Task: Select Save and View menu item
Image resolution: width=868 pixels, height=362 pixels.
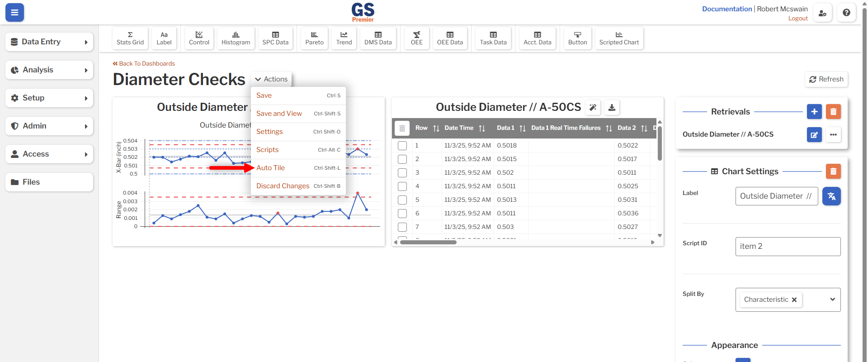Action: coord(279,114)
